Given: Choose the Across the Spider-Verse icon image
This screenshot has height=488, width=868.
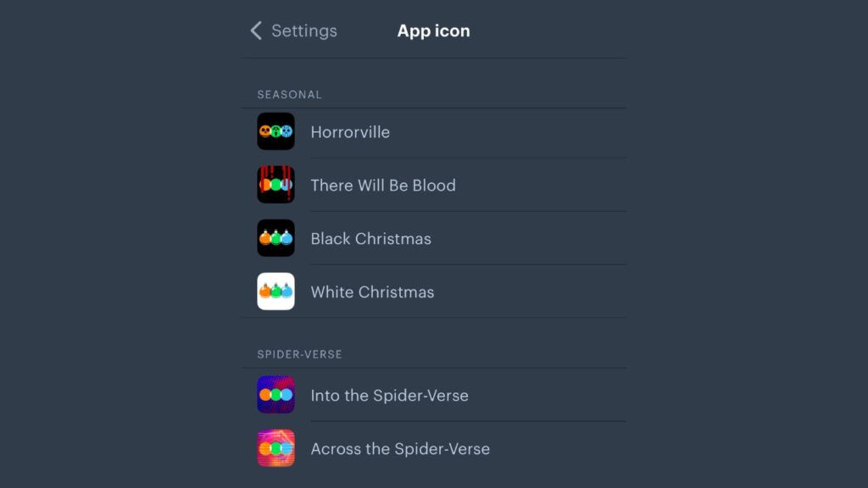Looking at the screenshot, I should tap(275, 448).
